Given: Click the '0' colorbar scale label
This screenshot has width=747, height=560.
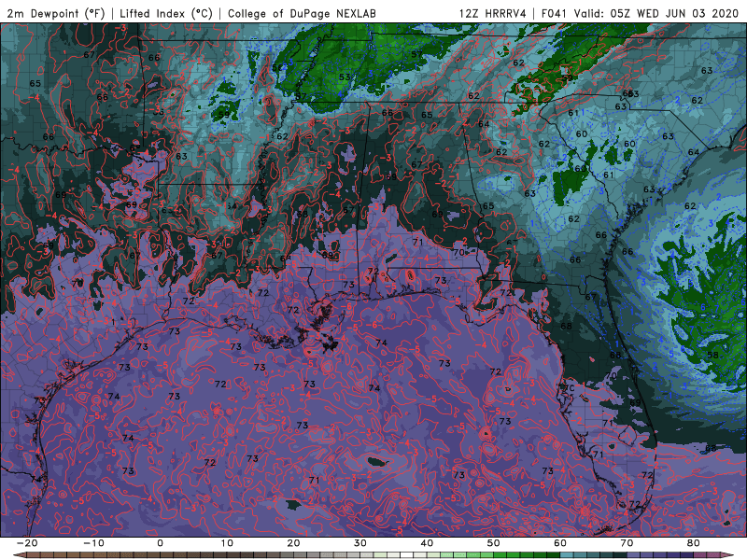Looking at the screenshot, I should [160, 543].
